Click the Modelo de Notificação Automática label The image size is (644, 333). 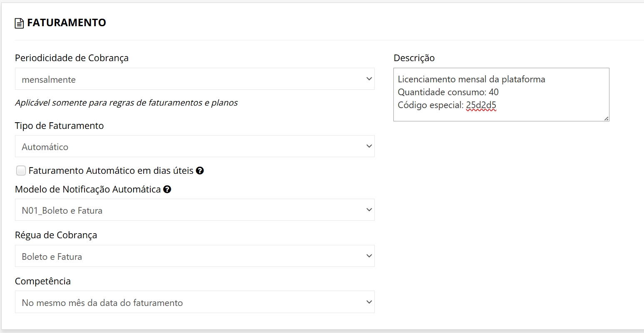coord(88,190)
